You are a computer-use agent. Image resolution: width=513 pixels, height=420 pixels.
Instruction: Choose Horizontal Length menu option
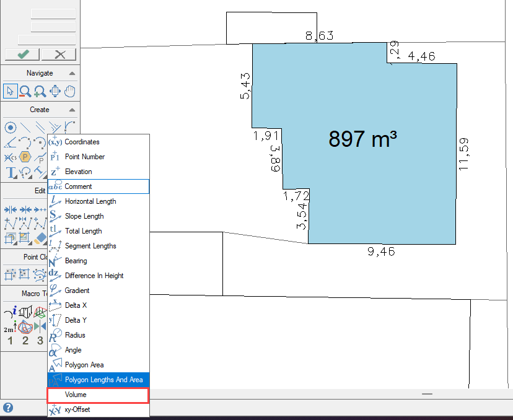point(99,201)
